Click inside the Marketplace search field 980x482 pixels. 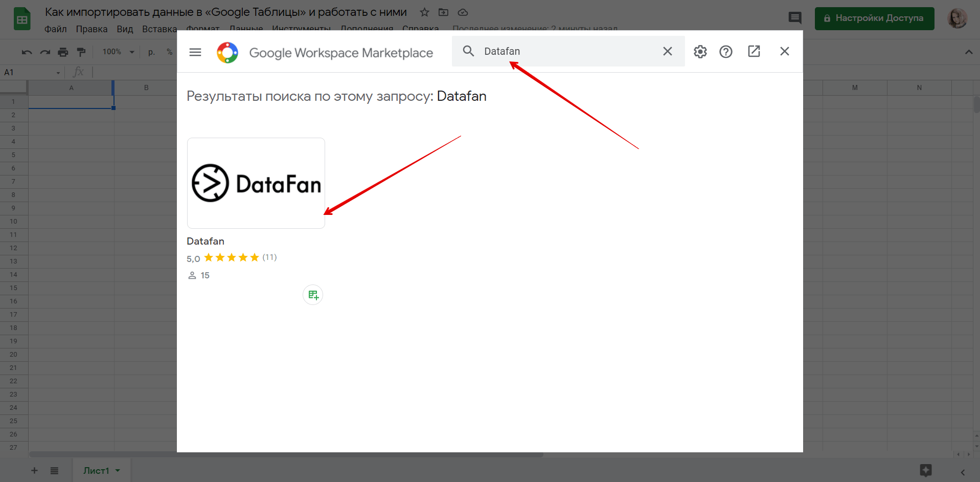567,51
